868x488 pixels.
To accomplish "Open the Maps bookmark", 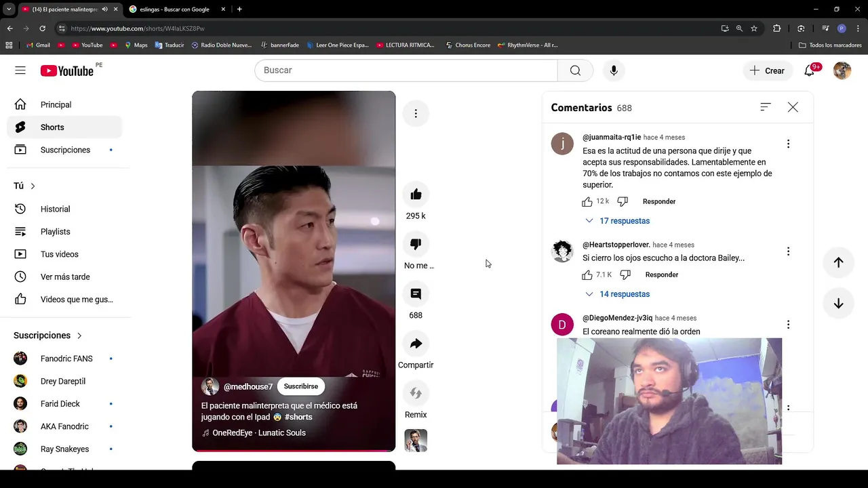I will (135, 45).
